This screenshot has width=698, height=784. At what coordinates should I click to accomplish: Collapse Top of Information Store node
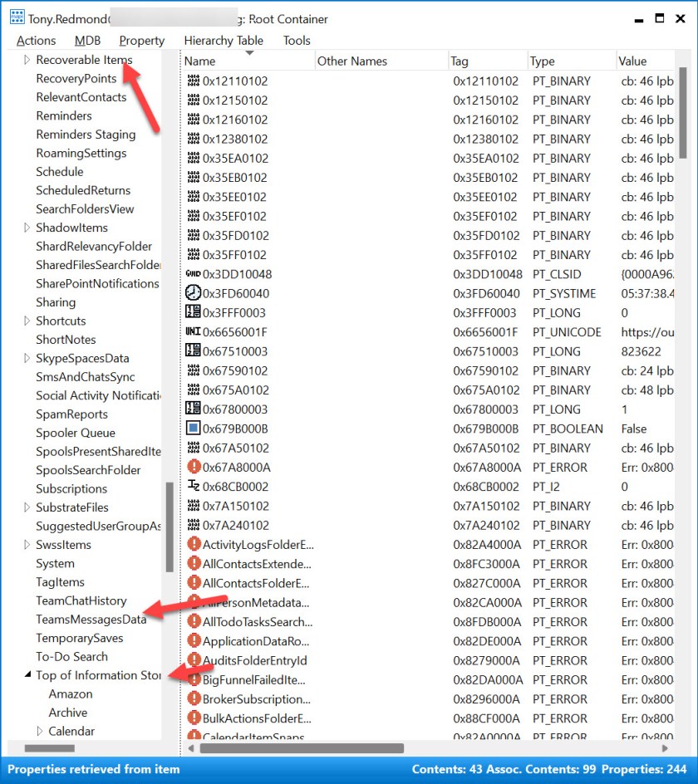point(27,675)
